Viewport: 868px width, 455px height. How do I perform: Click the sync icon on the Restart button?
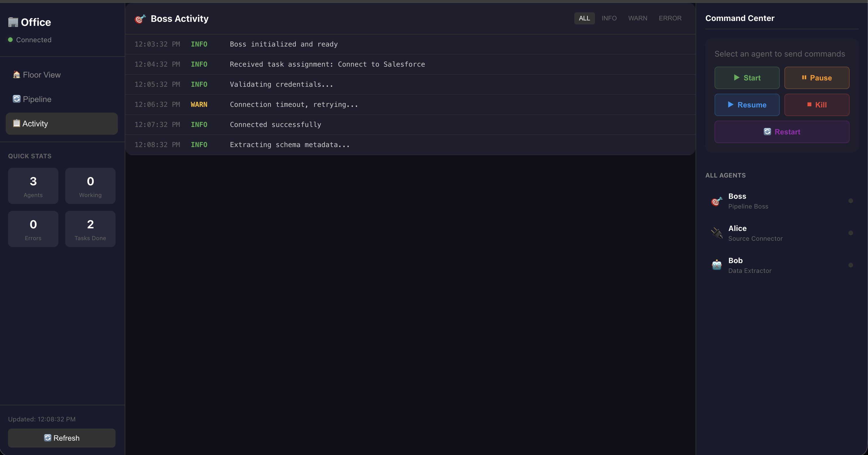click(x=768, y=132)
